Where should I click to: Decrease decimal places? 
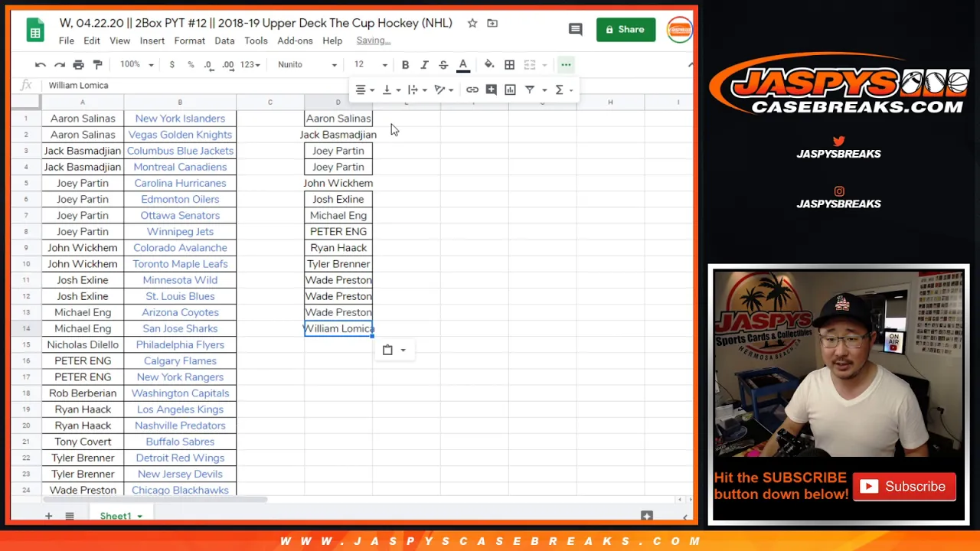click(208, 64)
